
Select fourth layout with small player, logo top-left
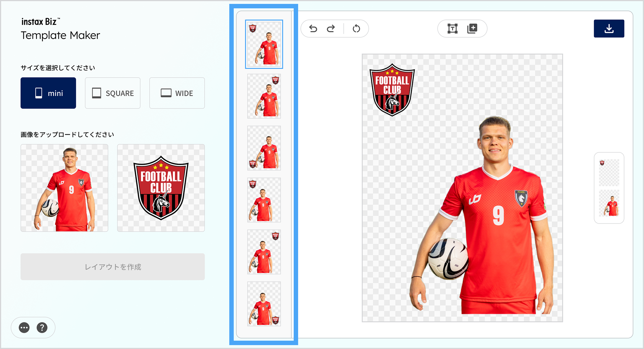tap(264, 200)
